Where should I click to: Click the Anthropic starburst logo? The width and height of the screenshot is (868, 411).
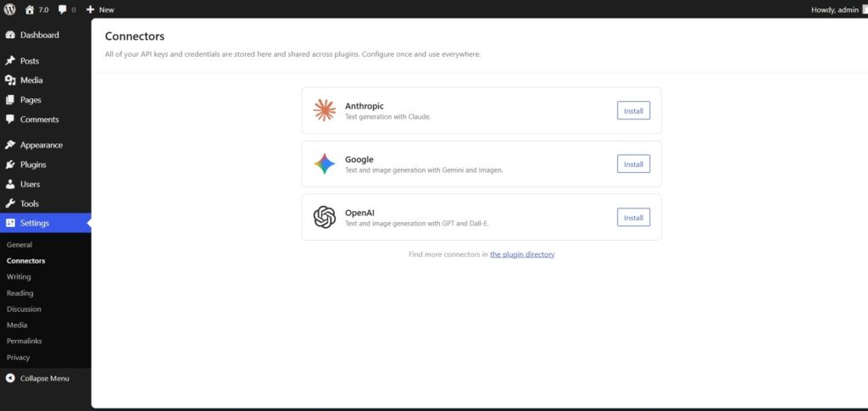coord(325,110)
